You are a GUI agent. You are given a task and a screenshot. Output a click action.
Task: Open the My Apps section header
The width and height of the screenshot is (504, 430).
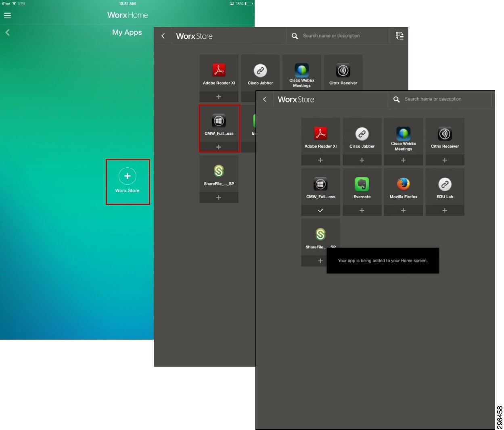127,32
